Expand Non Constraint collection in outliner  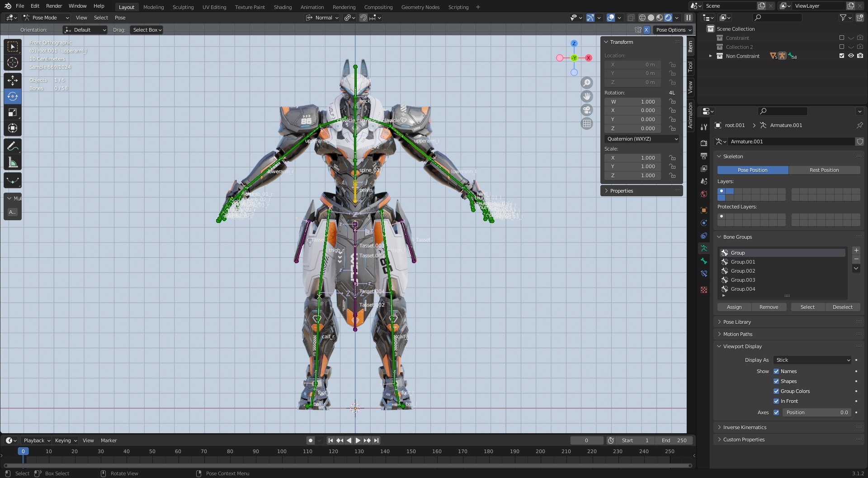tap(710, 56)
